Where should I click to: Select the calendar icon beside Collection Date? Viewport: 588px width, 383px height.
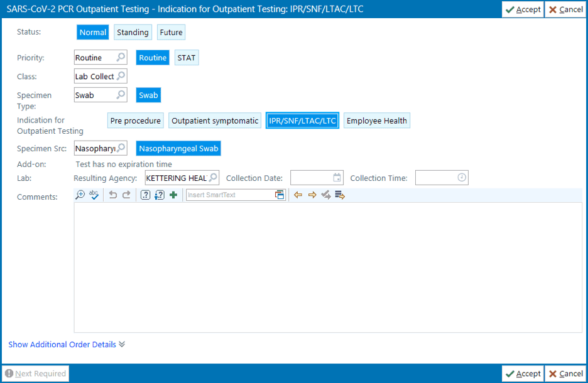click(337, 177)
